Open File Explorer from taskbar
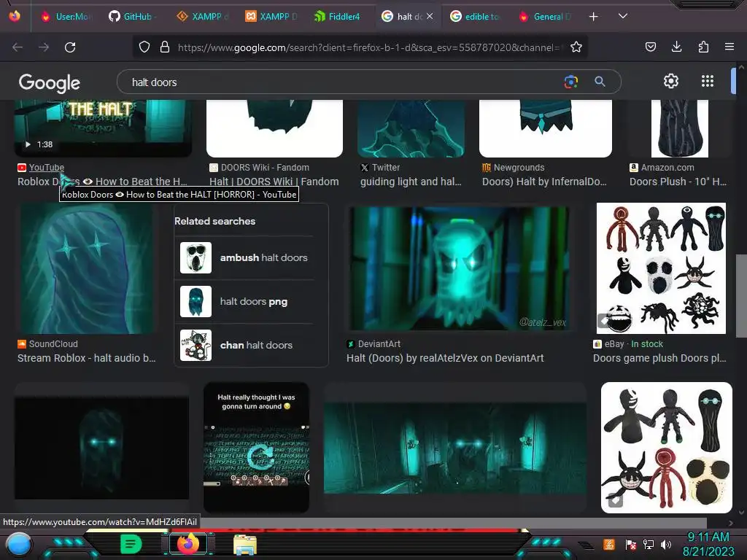 tap(245, 545)
